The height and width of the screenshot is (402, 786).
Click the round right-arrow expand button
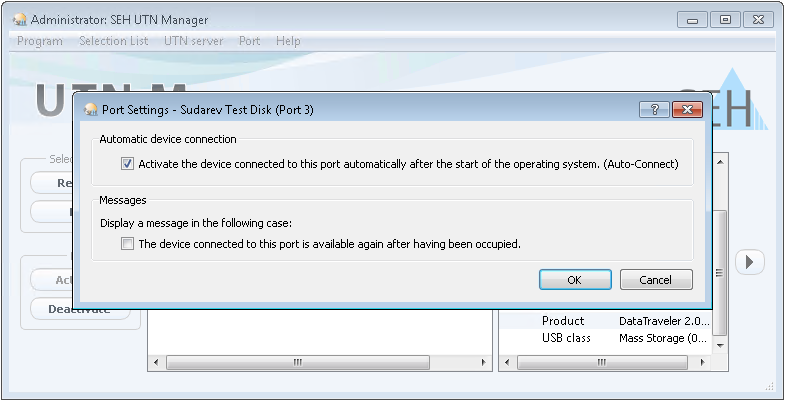749,262
